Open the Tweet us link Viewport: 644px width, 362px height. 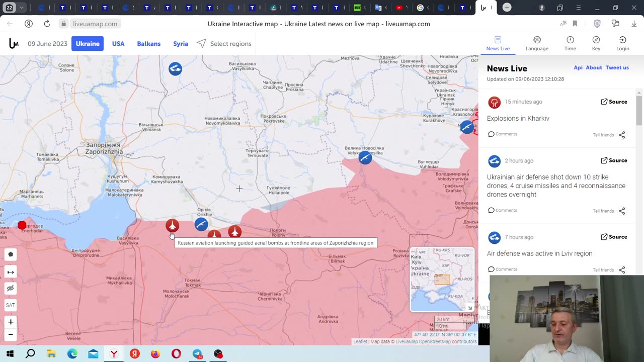(617, 68)
